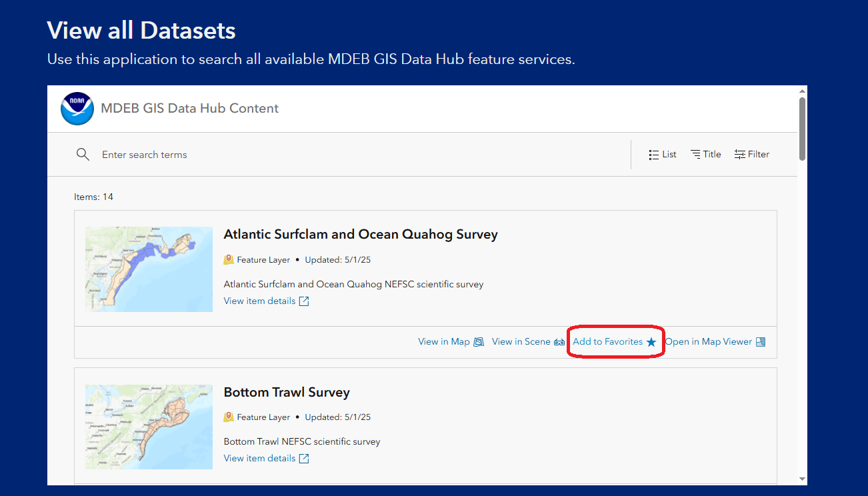Click the View in Scene glasses icon

pyautogui.click(x=559, y=342)
